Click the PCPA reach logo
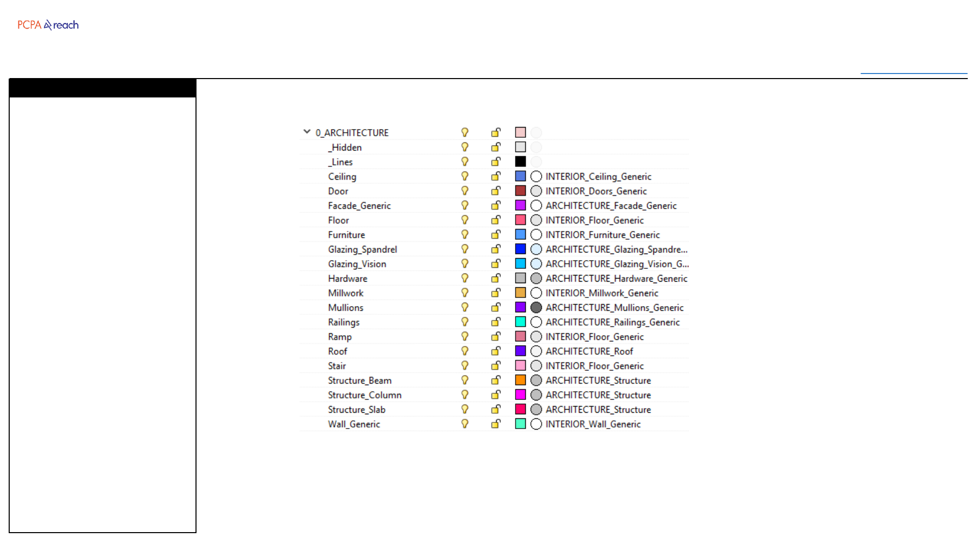980x551 pixels. click(x=48, y=25)
